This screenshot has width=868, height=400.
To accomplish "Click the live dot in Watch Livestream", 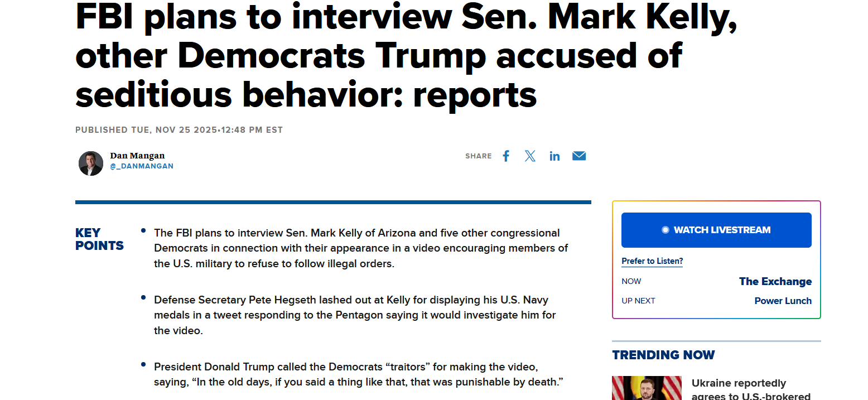I will [x=665, y=230].
